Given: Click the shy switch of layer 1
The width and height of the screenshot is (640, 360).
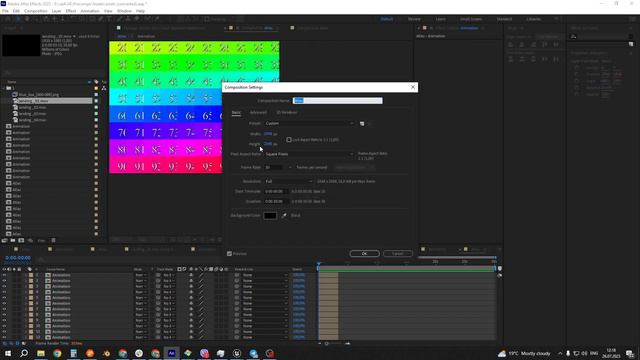Looking at the screenshot, I should click(191, 275).
